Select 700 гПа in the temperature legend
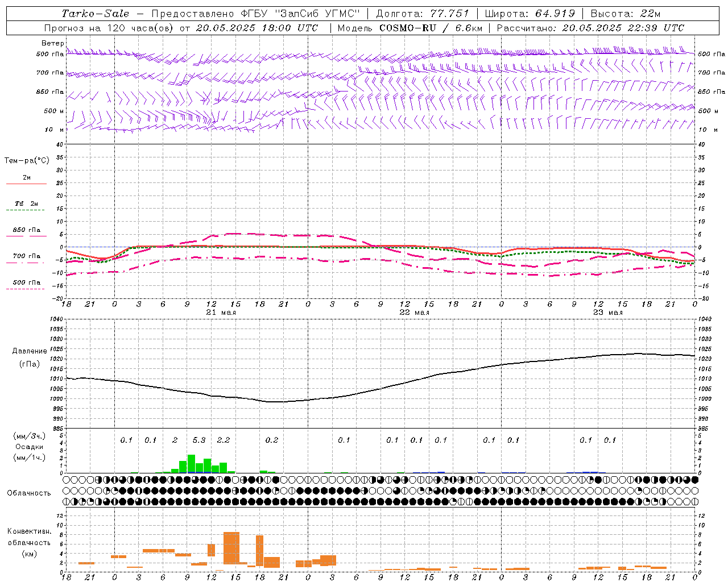The width and height of the screenshot is (728, 582). (x=27, y=256)
